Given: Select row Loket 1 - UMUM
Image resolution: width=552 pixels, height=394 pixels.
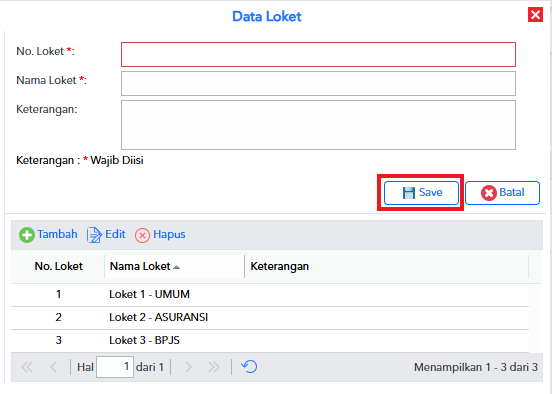Looking at the screenshot, I should tap(270, 294).
